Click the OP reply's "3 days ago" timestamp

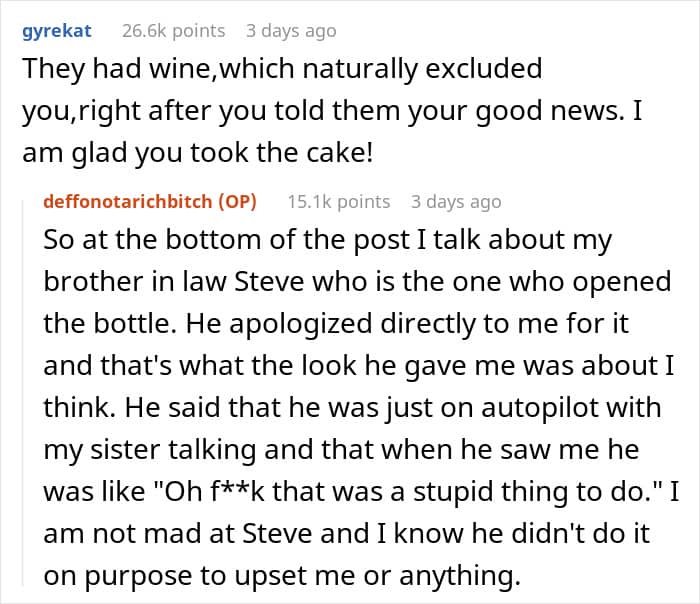pyautogui.click(x=455, y=201)
